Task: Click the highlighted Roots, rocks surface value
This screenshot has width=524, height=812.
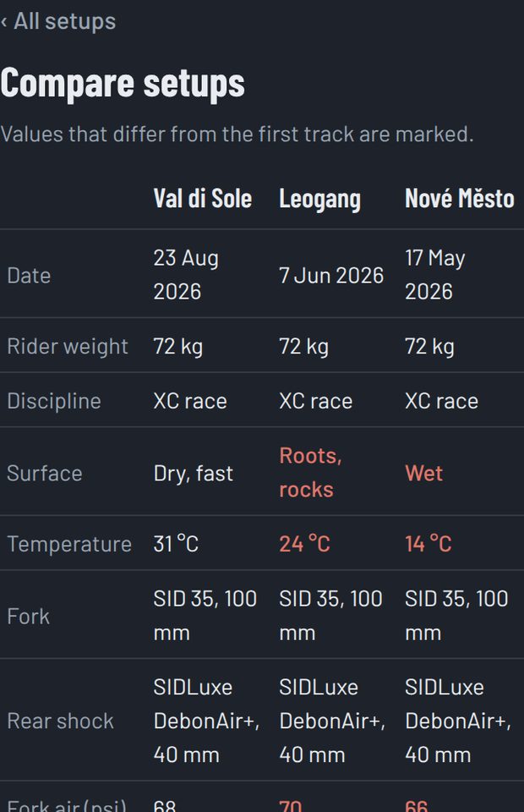Action: click(311, 472)
